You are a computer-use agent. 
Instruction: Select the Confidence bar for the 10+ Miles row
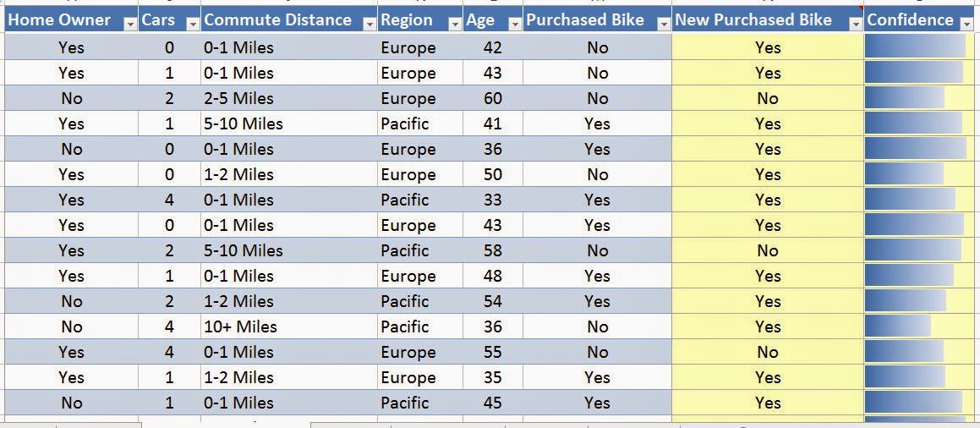pos(898,326)
